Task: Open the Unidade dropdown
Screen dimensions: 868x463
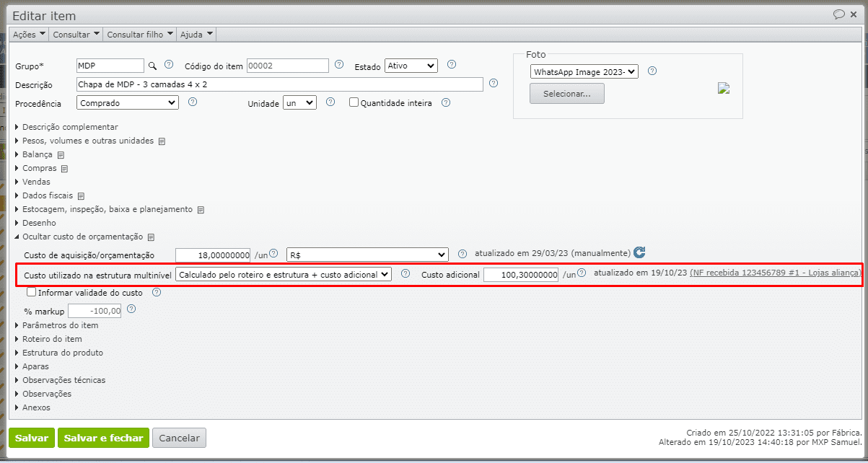Action: [300, 103]
